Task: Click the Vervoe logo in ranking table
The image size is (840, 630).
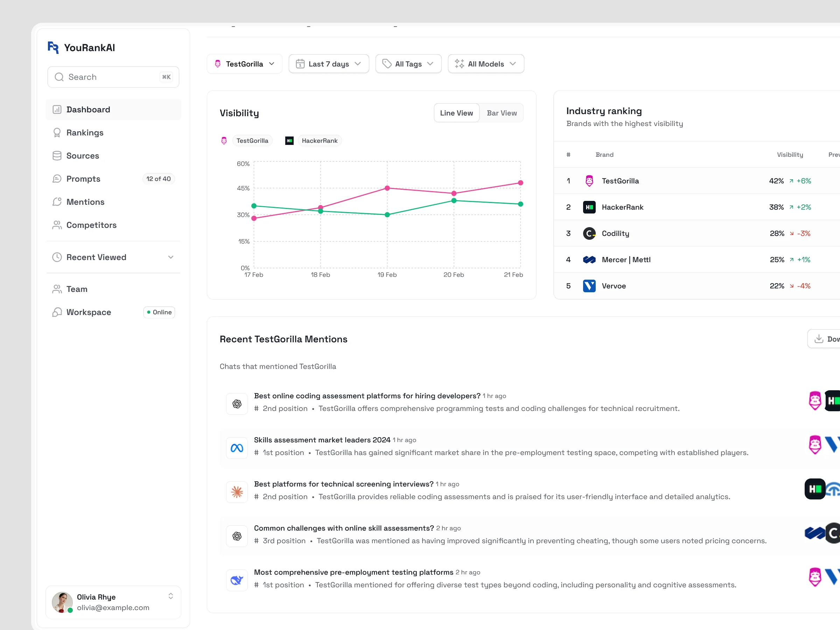Action: [x=589, y=286]
